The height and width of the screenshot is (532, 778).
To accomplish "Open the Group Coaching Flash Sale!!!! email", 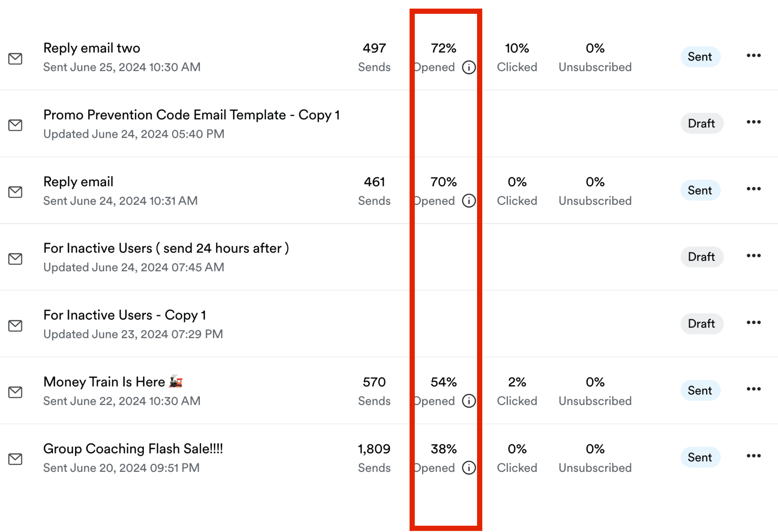I will tap(133, 449).
